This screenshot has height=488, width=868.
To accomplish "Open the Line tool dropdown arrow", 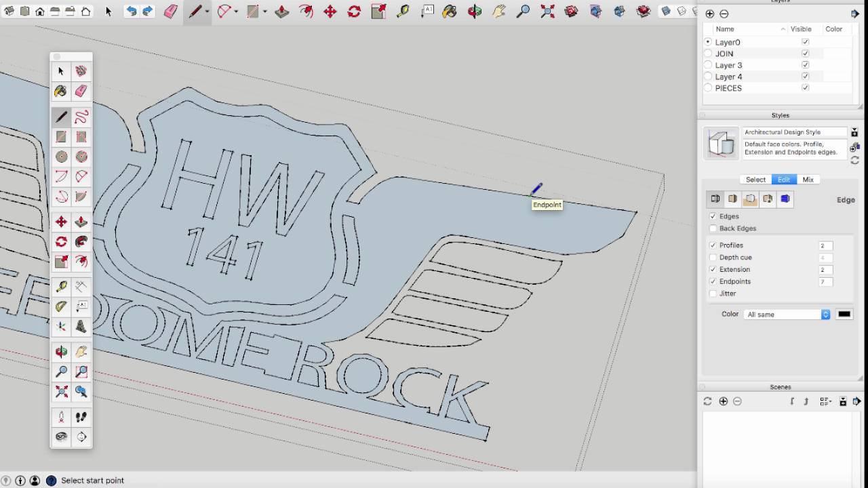I will coord(207,12).
